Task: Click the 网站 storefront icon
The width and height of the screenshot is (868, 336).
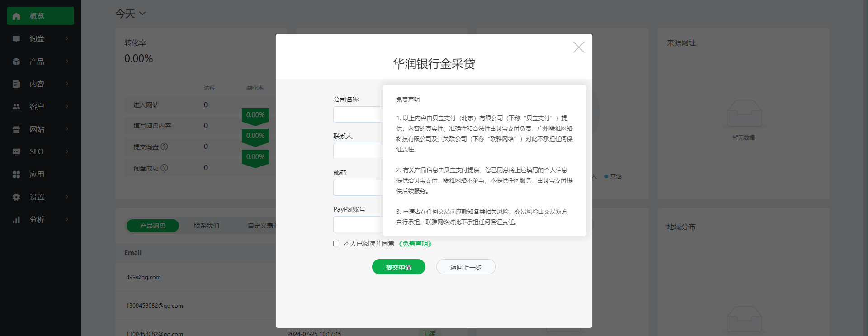Action: pos(16,129)
